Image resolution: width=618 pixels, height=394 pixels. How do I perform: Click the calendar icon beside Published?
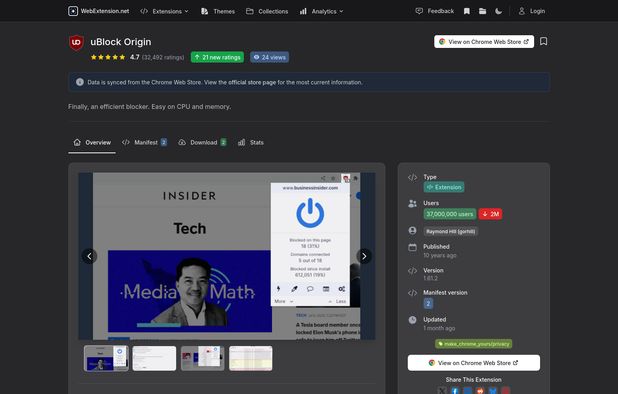pos(412,247)
